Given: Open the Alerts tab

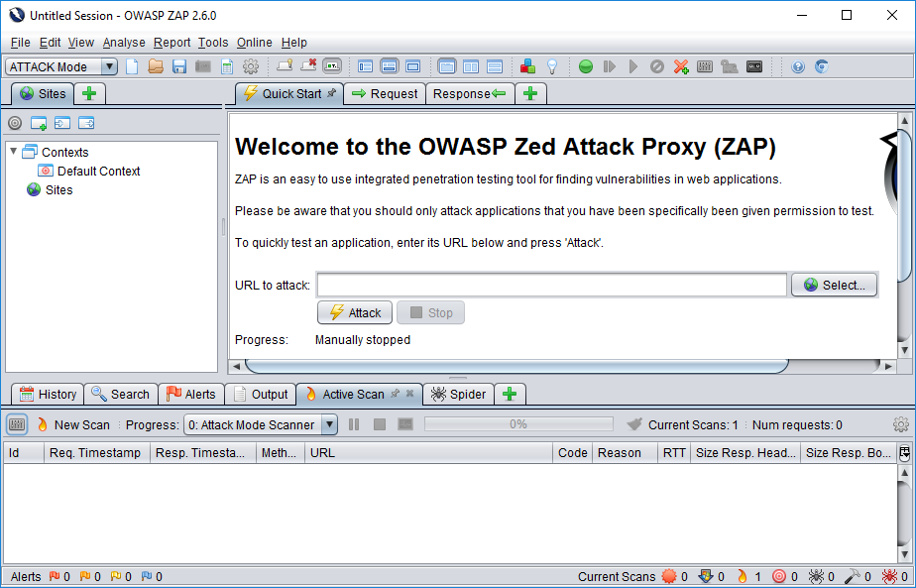Looking at the screenshot, I should [x=191, y=394].
